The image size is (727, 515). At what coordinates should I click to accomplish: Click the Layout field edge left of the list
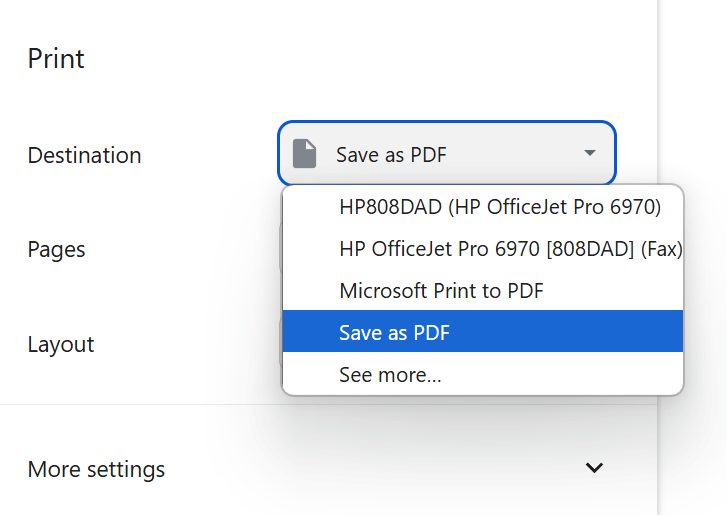(x=280, y=344)
